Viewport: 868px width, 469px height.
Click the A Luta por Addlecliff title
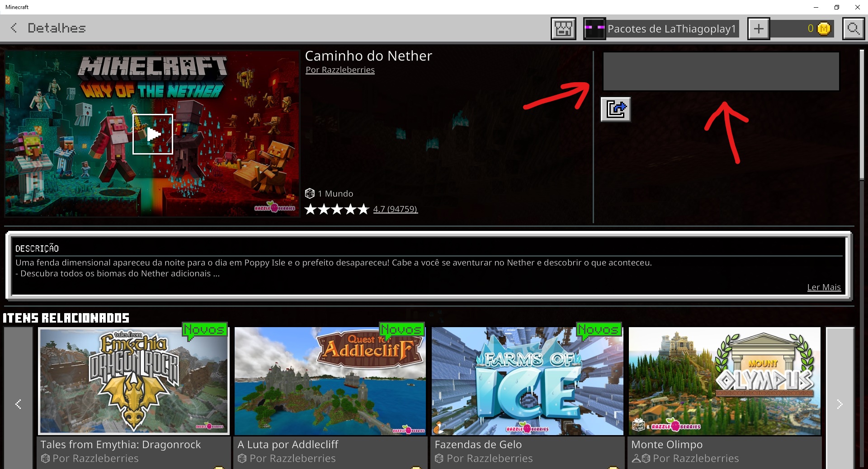tap(288, 445)
